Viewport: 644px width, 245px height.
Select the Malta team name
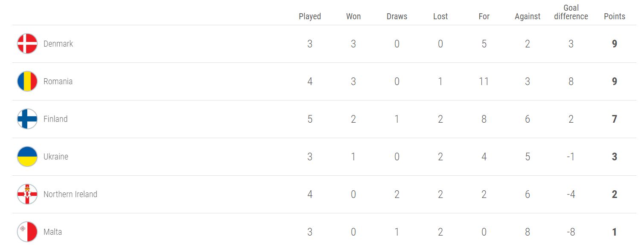point(52,232)
